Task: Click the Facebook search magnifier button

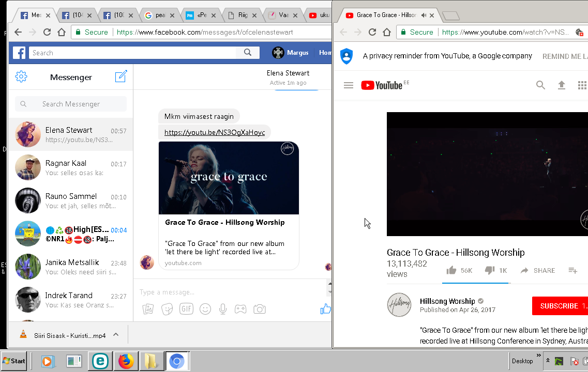Action: pos(248,53)
